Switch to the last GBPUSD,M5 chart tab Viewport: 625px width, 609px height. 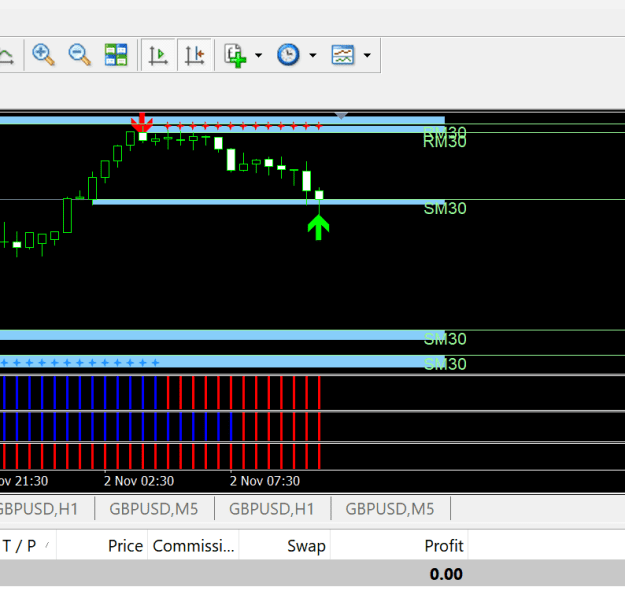[390, 509]
